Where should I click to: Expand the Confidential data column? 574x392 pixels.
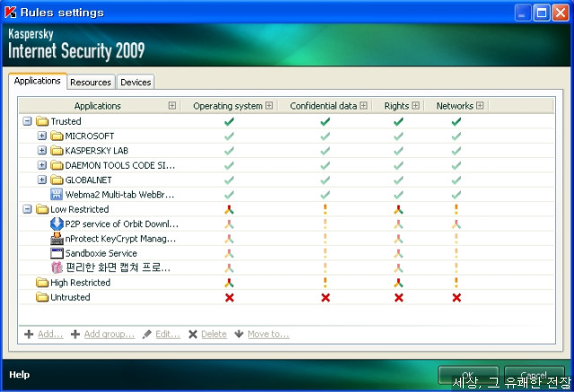pyautogui.click(x=363, y=106)
